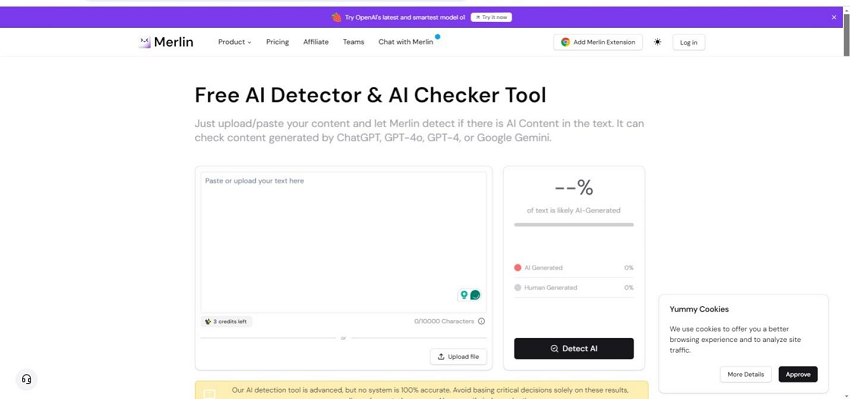850x399 pixels.
Task: Click into the paste text area
Action: [343, 241]
